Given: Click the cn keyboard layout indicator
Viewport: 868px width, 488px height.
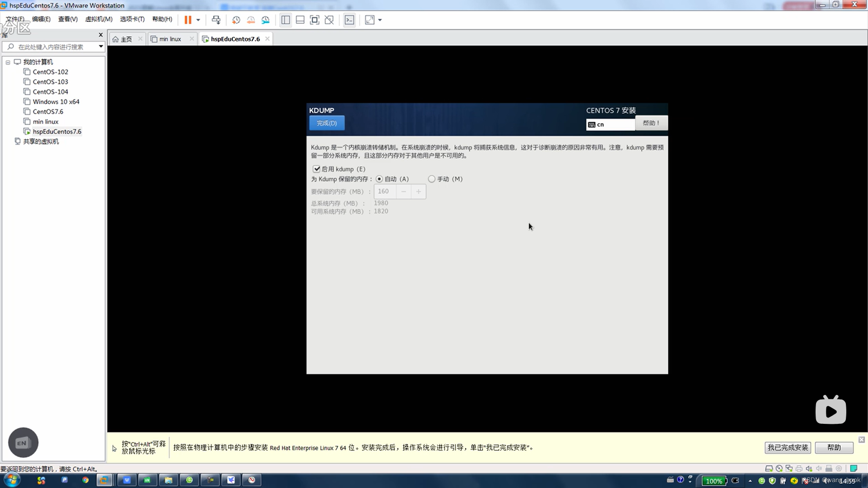Looking at the screenshot, I should (610, 124).
